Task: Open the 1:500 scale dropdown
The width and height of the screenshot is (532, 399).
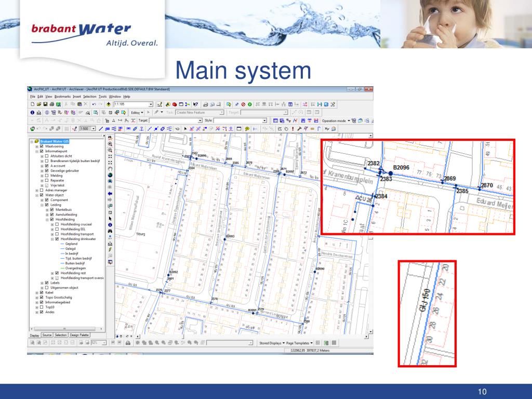Action: [94, 129]
